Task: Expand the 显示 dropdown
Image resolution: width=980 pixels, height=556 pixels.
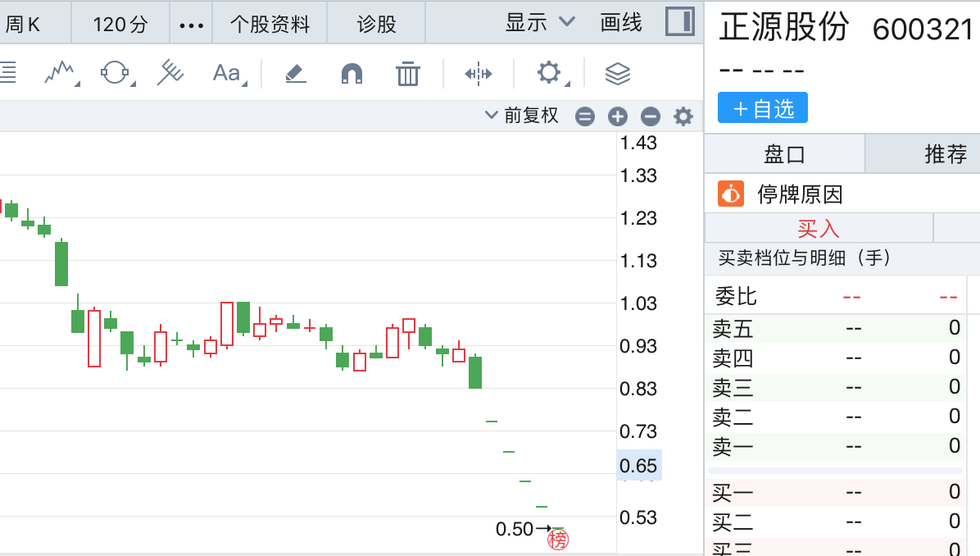Action: coord(540,23)
